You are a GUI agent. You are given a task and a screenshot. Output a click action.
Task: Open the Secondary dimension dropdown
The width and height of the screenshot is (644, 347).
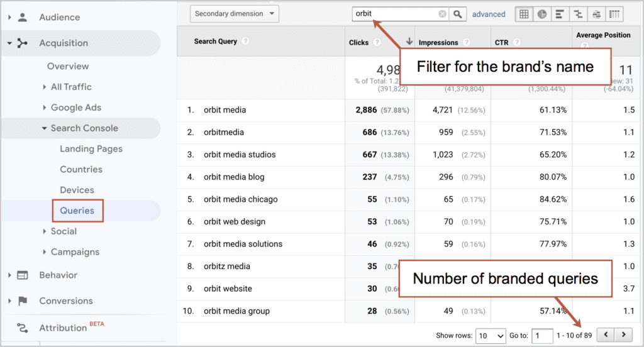(x=235, y=14)
